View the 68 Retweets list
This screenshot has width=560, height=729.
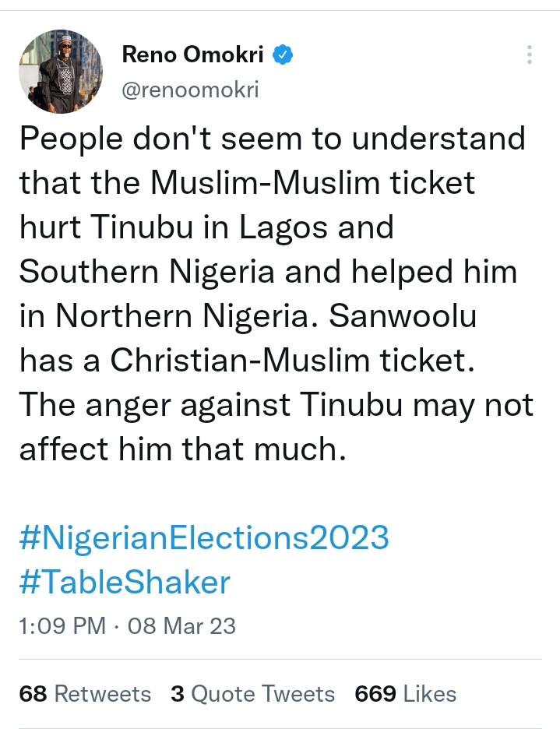coord(85,693)
